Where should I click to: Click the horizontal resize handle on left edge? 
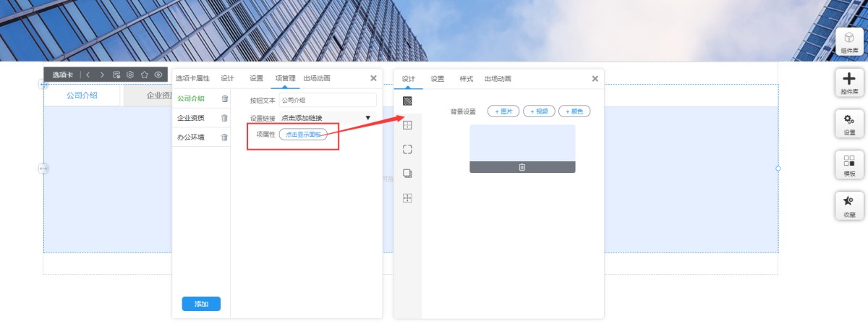[43, 169]
